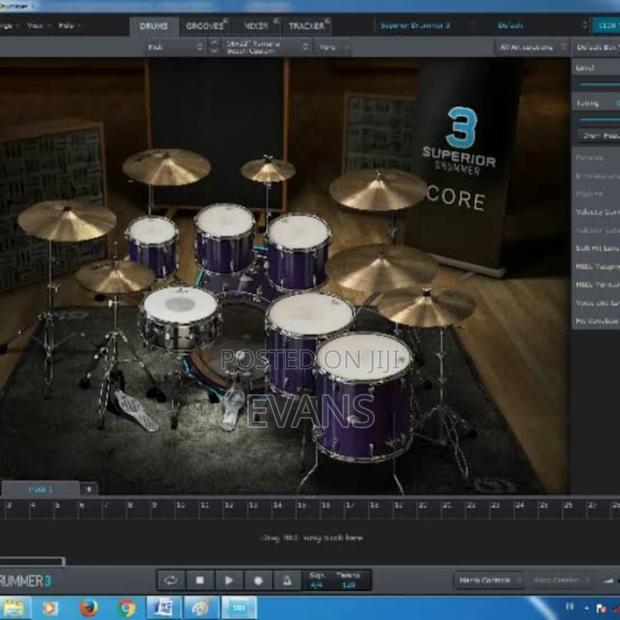Open the kick drum selector dropdown
620x620 pixels.
[174, 47]
